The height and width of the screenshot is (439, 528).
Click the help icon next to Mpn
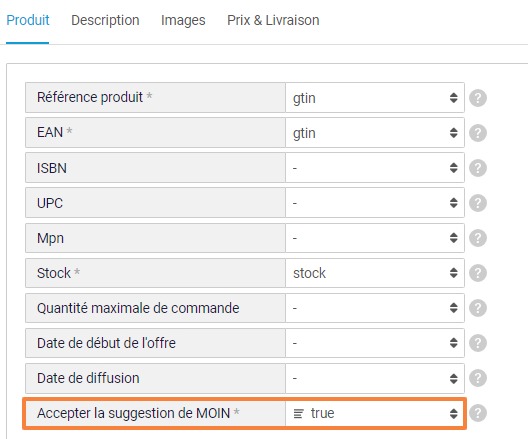pos(478,238)
